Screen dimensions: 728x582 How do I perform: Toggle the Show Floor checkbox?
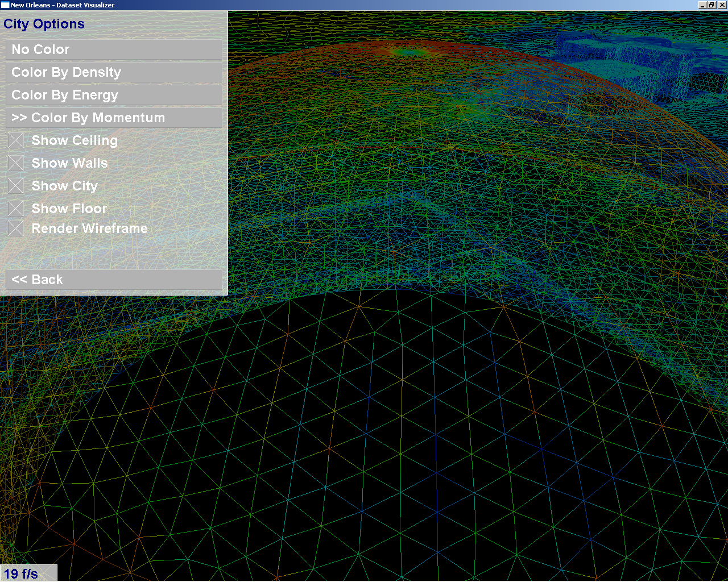(x=16, y=209)
